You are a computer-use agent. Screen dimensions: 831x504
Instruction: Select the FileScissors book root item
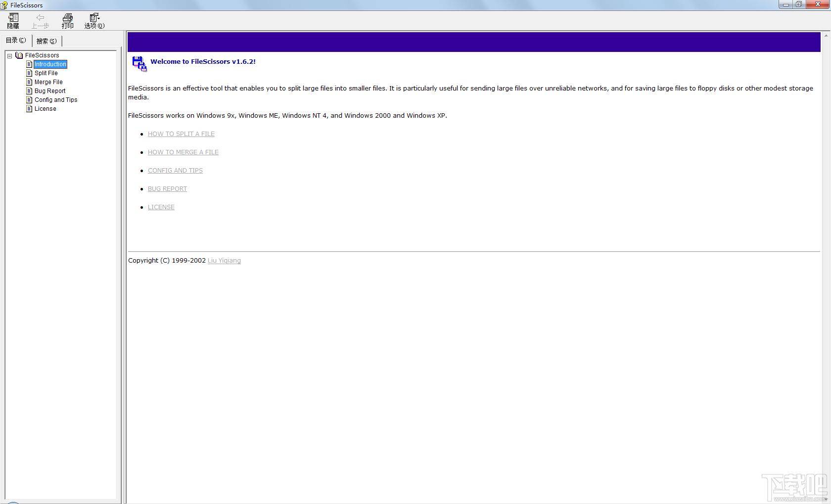point(42,55)
